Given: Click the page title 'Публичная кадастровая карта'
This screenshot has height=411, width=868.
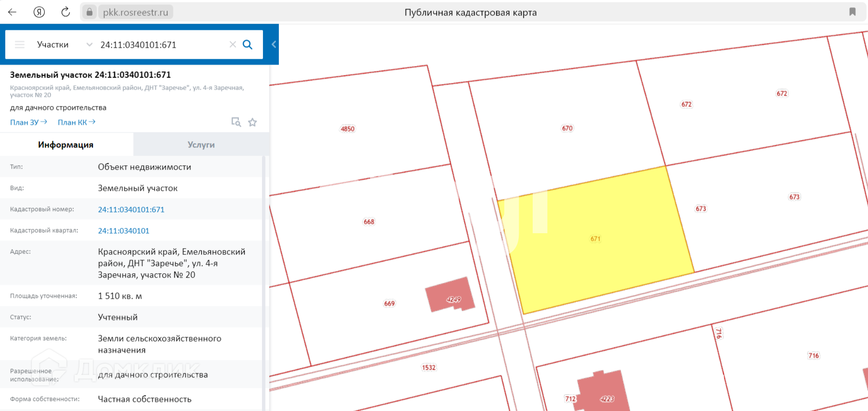Looking at the screenshot, I should pyautogui.click(x=471, y=13).
